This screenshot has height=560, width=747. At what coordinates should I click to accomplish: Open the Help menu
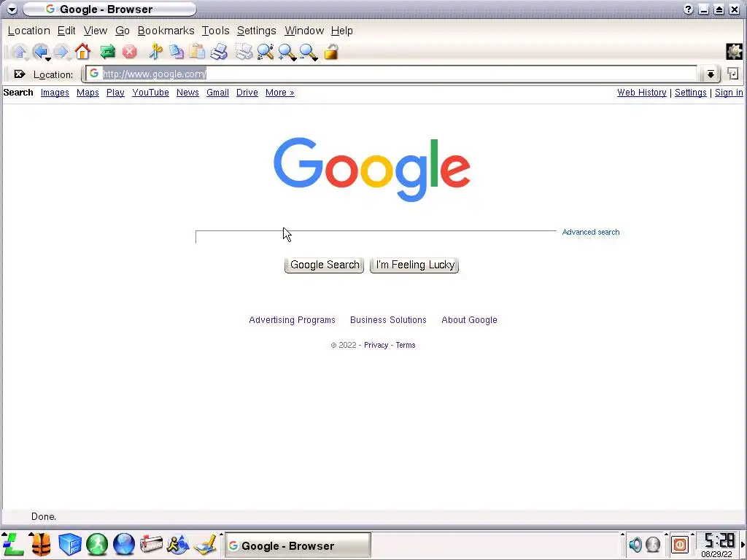click(341, 31)
